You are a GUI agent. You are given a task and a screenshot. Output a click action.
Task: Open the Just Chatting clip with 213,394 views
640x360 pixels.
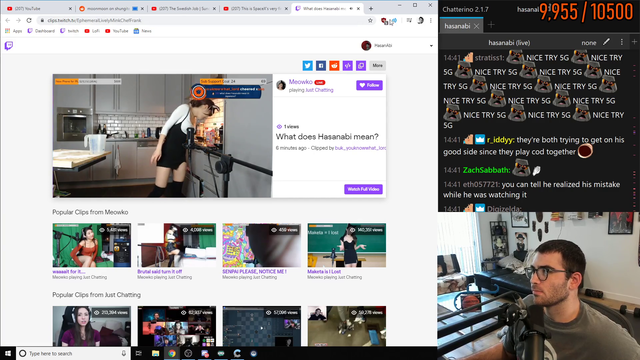pos(92,326)
